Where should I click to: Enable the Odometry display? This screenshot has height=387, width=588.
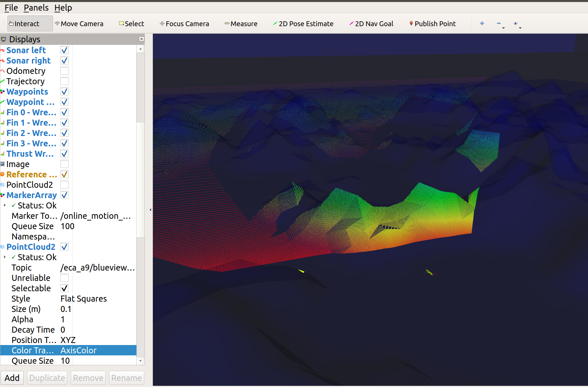(64, 71)
